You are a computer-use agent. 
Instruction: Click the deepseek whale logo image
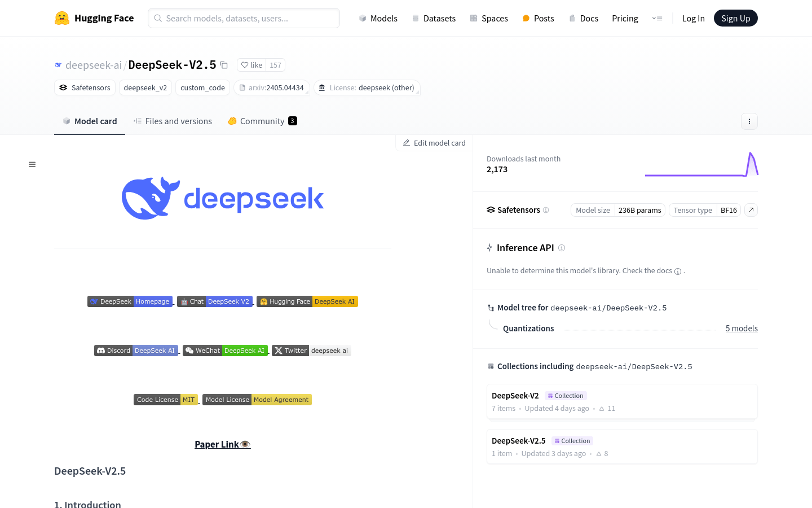(223, 198)
